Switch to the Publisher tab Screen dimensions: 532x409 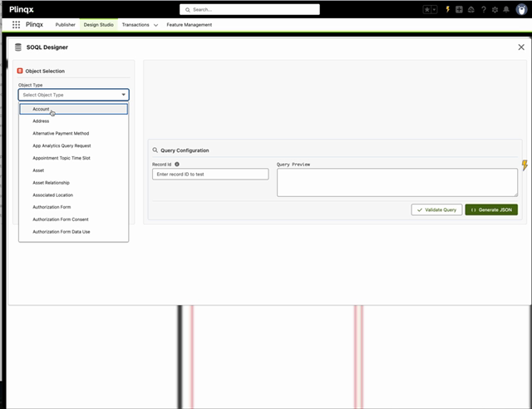click(65, 25)
